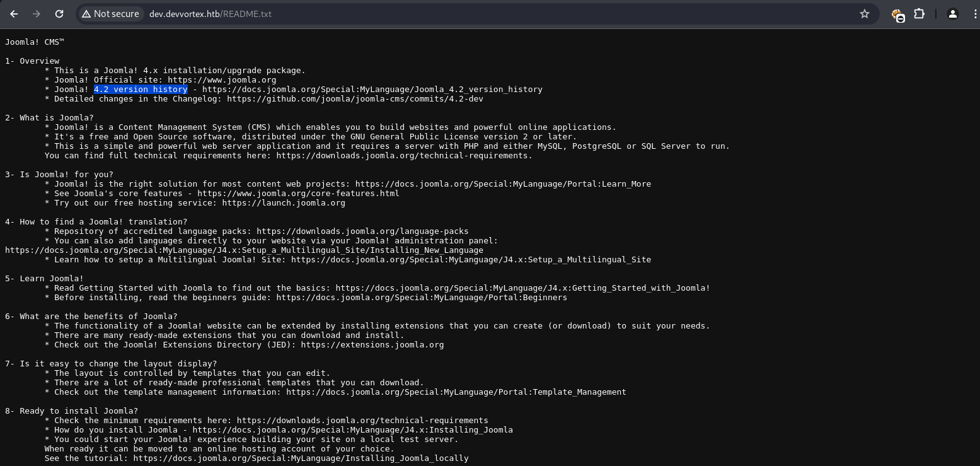Open the Extensions puzzle piece menu
Screen dimensions: 980x466
[x=919, y=14]
